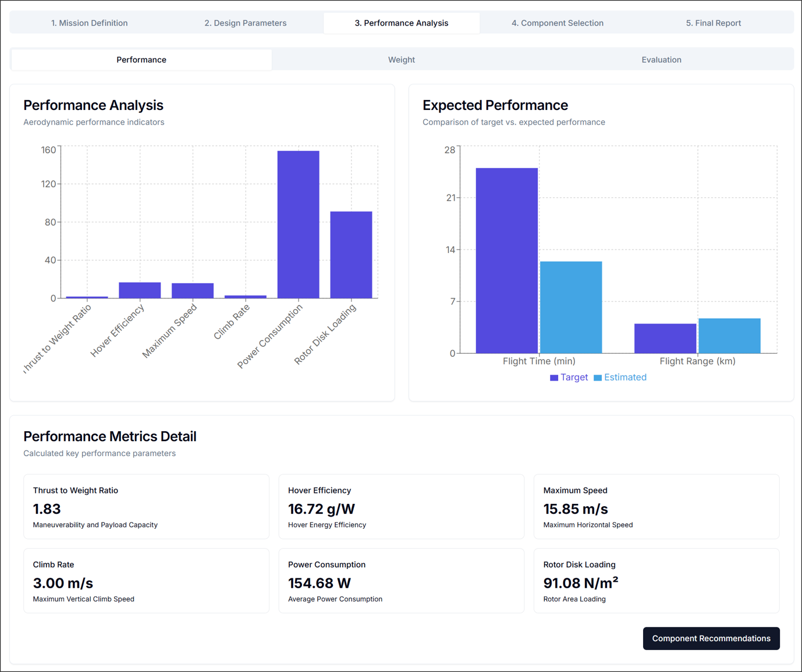Open the Design Parameters step
802x672 pixels.
point(245,23)
